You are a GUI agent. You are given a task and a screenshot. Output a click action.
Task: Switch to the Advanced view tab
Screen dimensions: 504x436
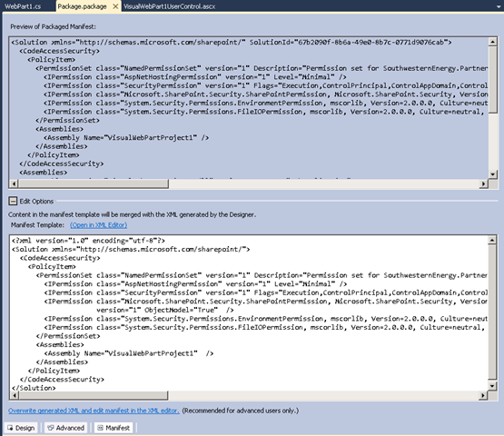(x=66, y=428)
